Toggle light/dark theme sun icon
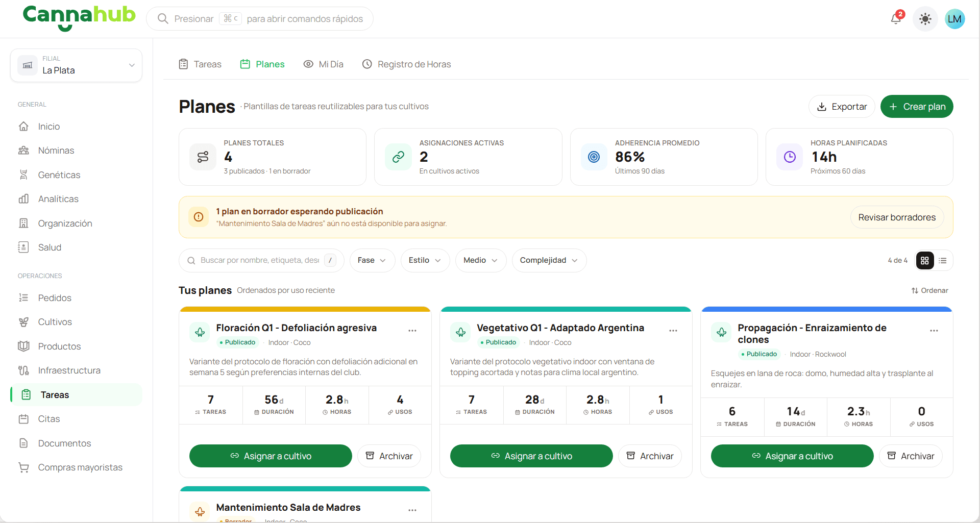The image size is (980, 523). coord(925,19)
